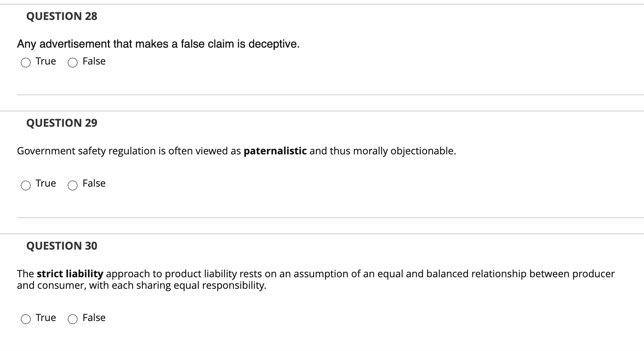Select True for Question 28
This screenshot has width=644, height=351.
coord(25,62)
